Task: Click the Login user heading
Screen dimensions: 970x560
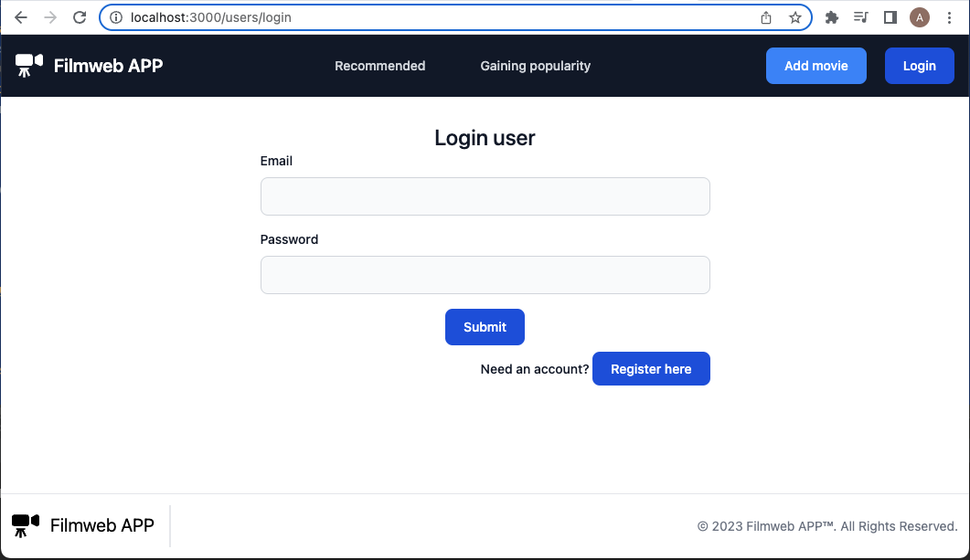Action: [x=485, y=137]
